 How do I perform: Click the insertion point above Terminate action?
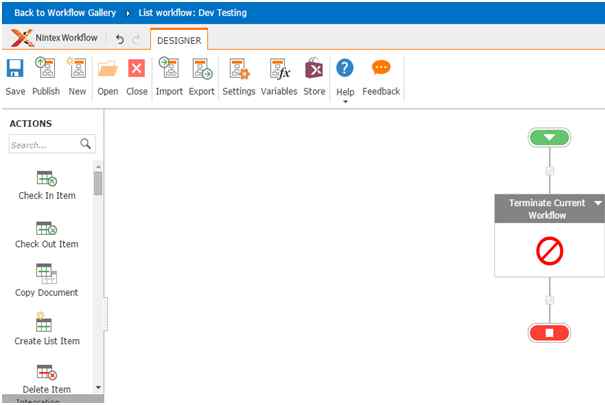pos(549,171)
